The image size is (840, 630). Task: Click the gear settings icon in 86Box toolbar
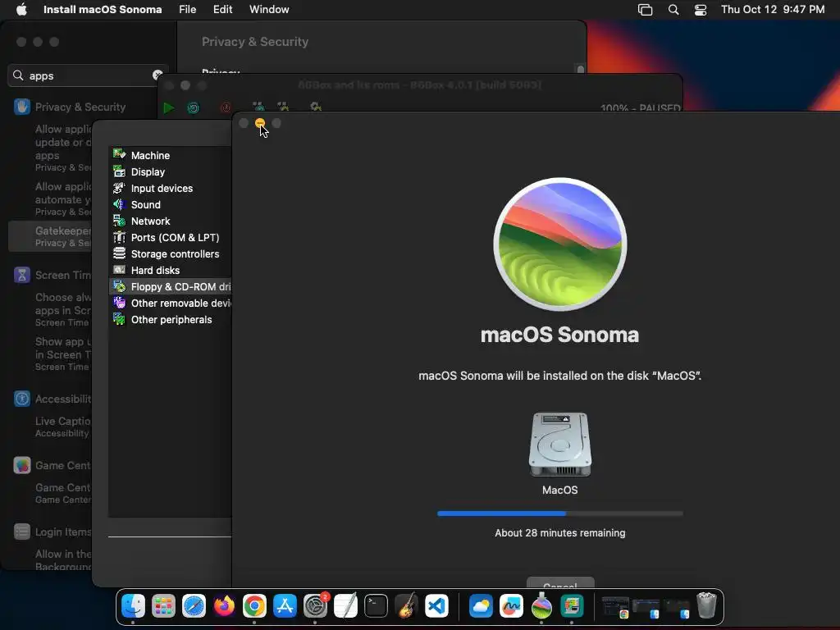[316, 107]
